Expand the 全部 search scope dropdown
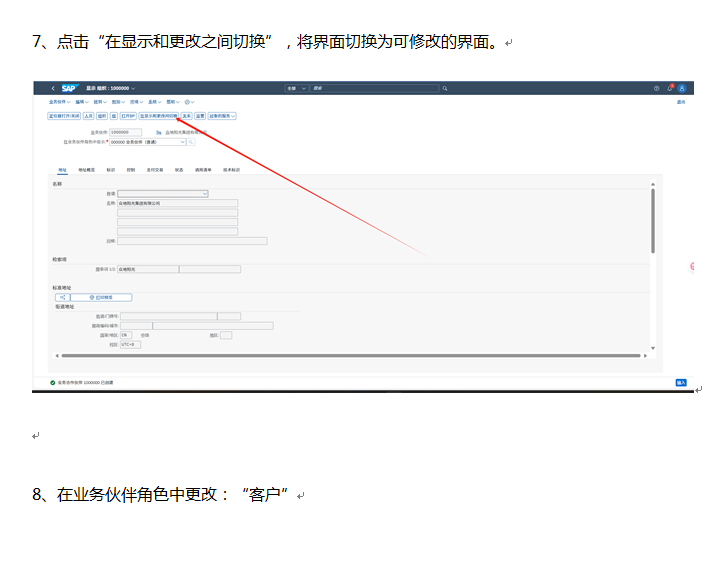 pyautogui.click(x=294, y=88)
